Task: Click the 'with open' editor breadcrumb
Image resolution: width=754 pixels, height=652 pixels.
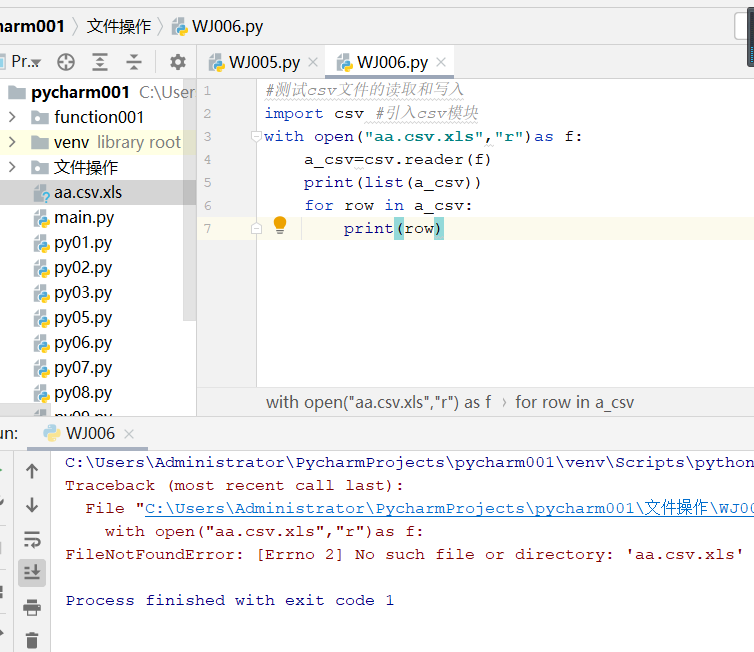Action: point(378,402)
